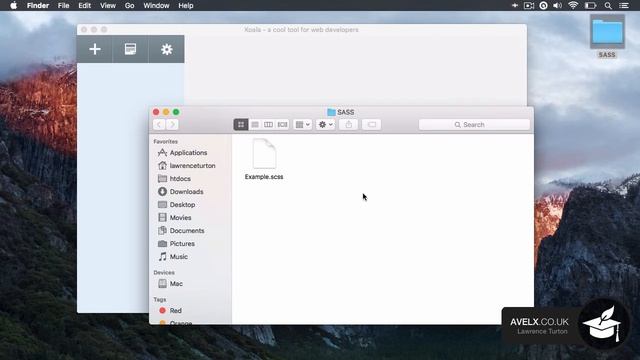Select the Mac device in sidebar
640x360 pixels.
tap(176, 284)
